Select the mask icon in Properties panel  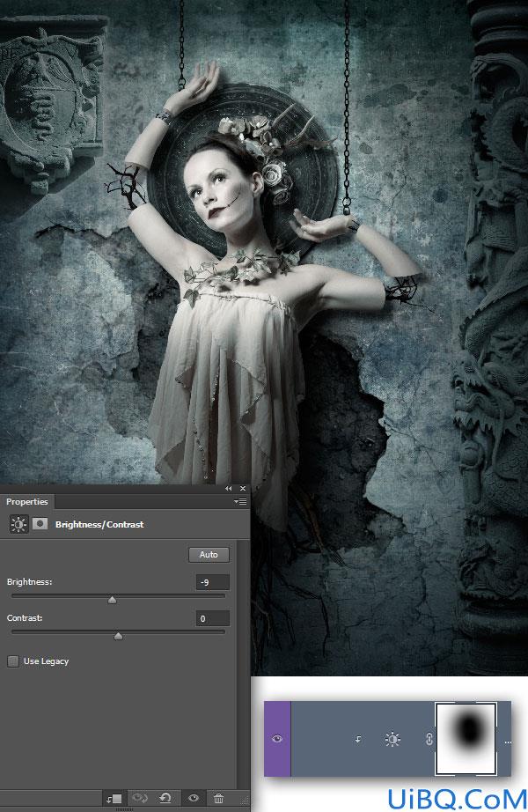point(40,524)
